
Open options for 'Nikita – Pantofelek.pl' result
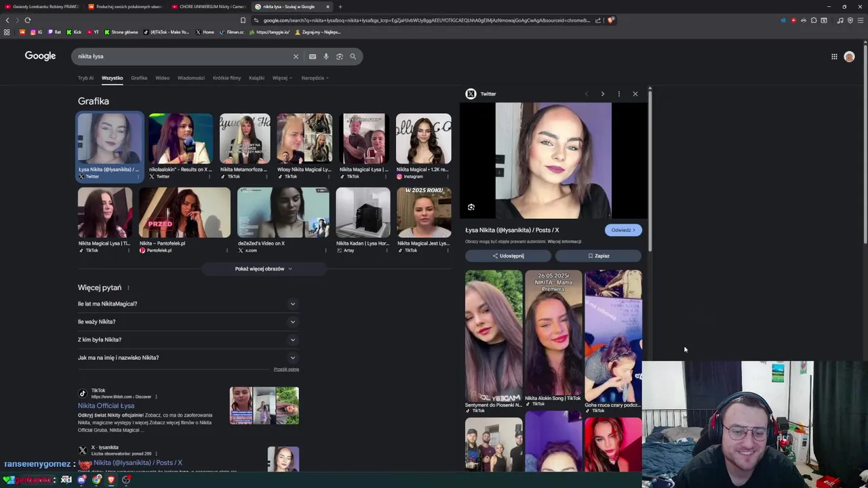pyautogui.click(x=226, y=250)
